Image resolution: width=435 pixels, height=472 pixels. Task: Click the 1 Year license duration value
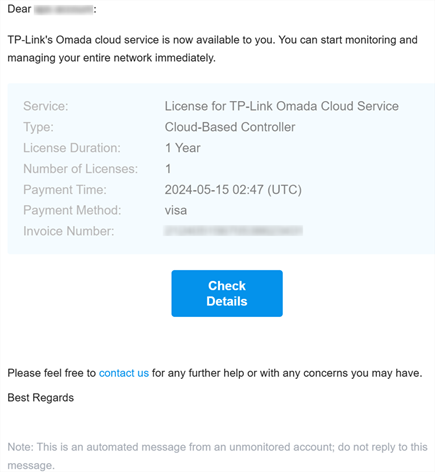tap(183, 148)
